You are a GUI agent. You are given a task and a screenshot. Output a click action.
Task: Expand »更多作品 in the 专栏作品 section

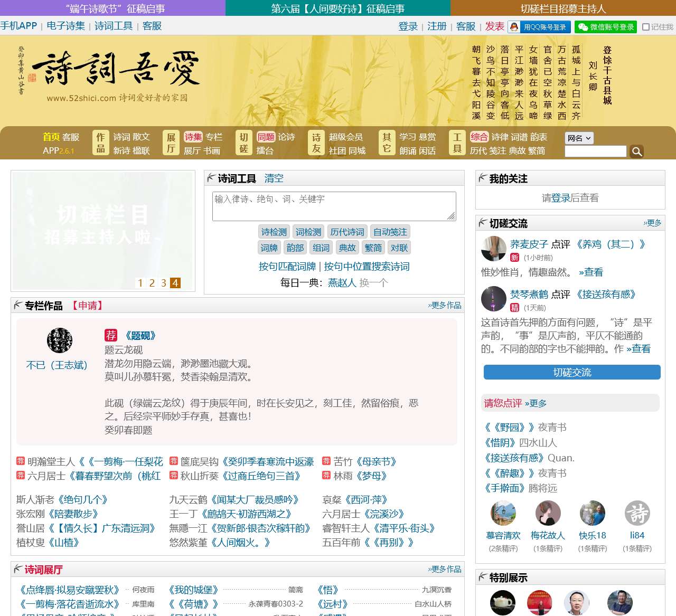pos(445,305)
